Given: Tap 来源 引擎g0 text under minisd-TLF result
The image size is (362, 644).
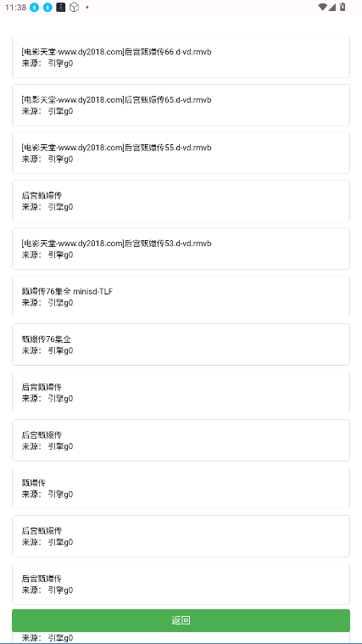Looking at the screenshot, I should coord(47,303).
